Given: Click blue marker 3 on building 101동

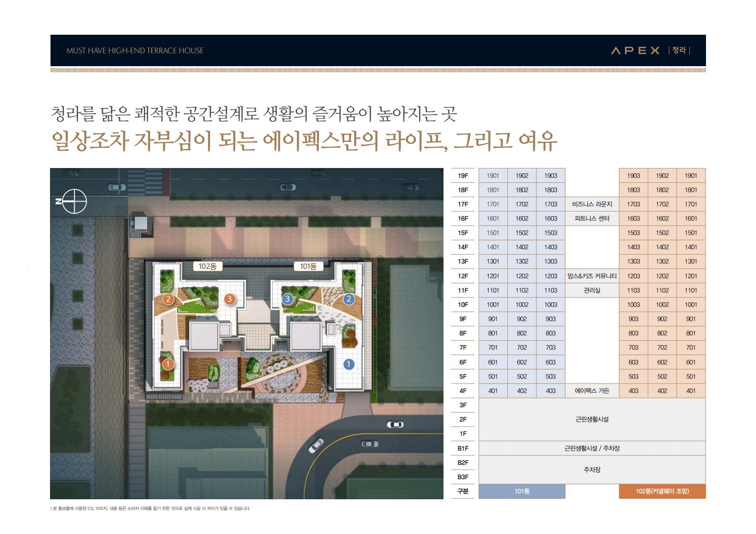Looking at the screenshot, I should [287, 299].
